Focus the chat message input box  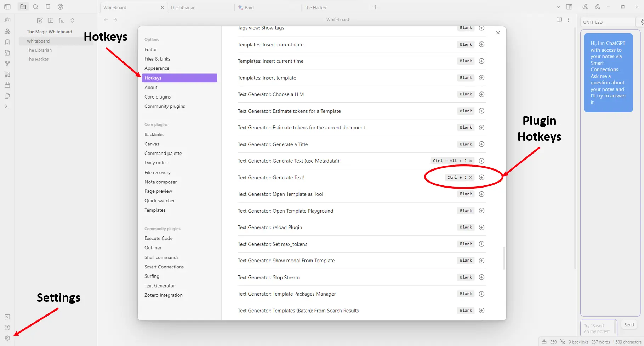[599, 328]
